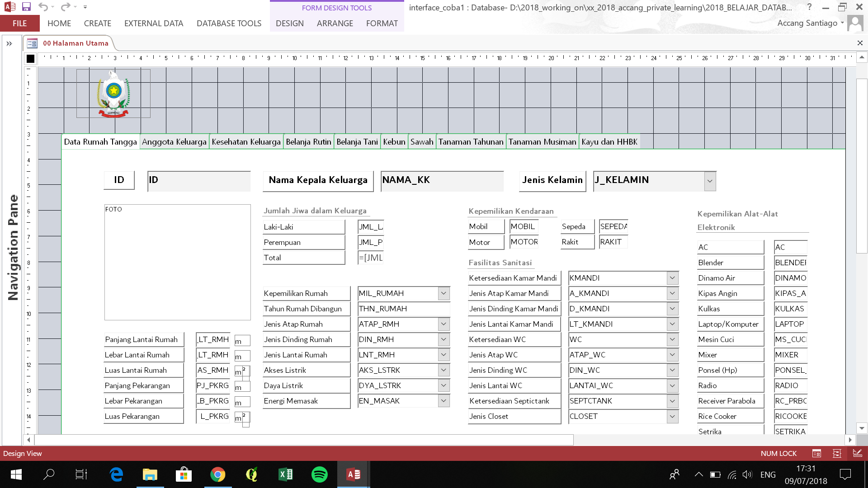The image size is (868, 488).
Task: Click Design View icon in status bar
Action: click(x=857, y=453)
